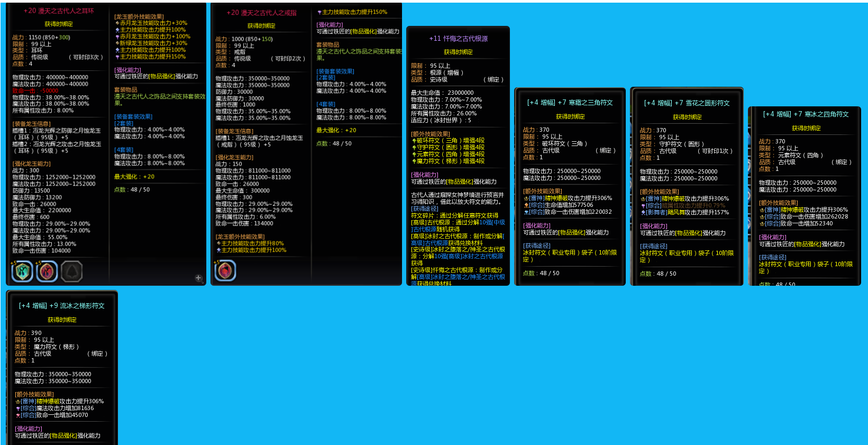Screen dimensions: 868x445
Task: Click the red dragon jade icon in ring tooltip
Action: point(225,271)
